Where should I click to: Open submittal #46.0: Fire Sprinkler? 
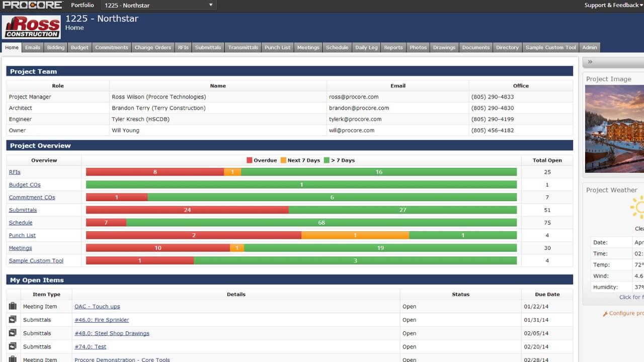click(102, 319)
